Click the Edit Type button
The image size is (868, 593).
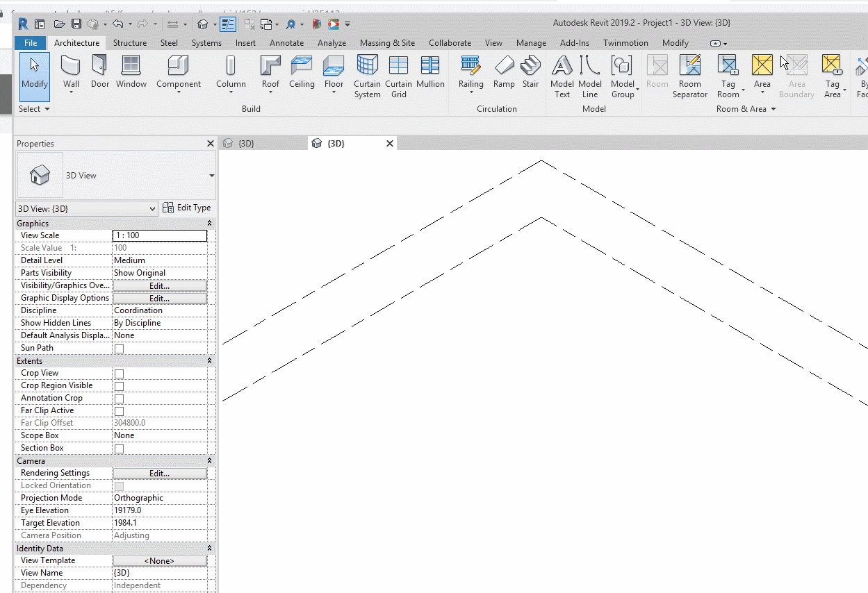(187, 208)
